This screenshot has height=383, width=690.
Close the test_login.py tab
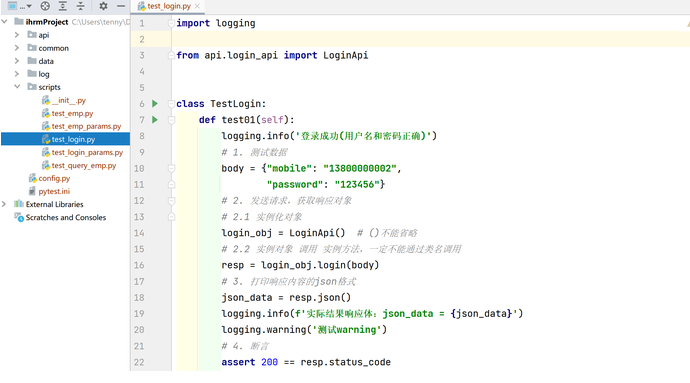coord(197,6)
